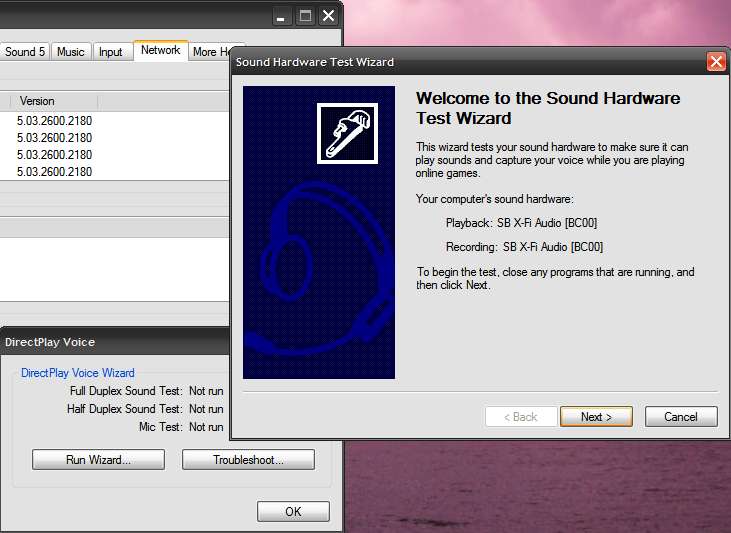Screen dimensions: 731x533
Task: Proceed with the Next > button
Action: tap(596, 417)
